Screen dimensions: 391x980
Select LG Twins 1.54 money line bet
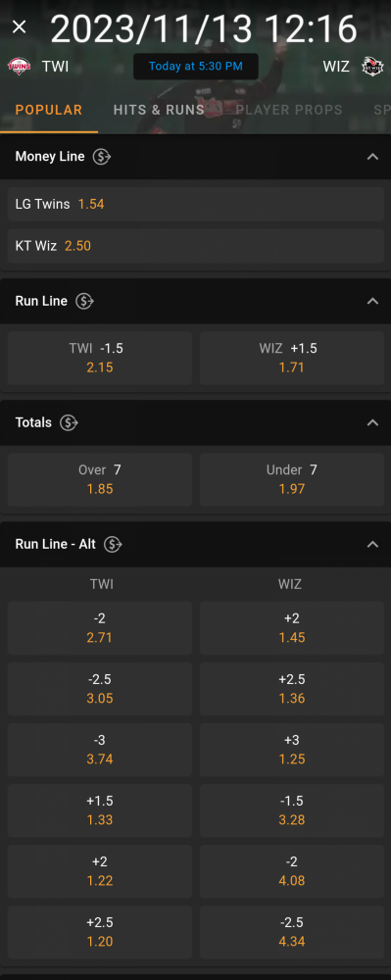[196, 204]
